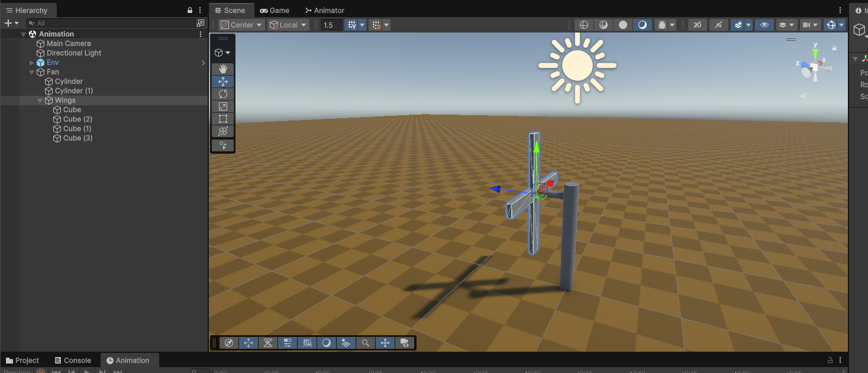Screen dimensions: 868x373
Task: Select the Rotate tool
Action: (x=222, y=94)
